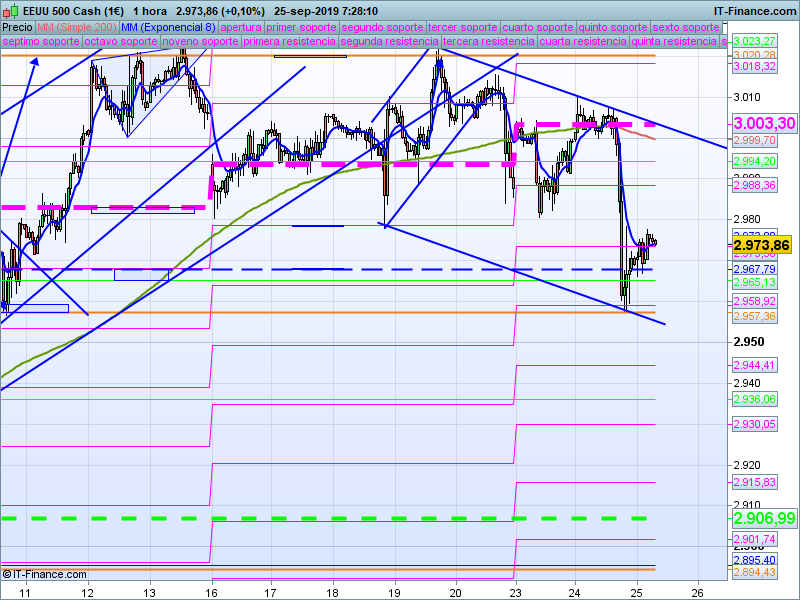Click the primer soporte indicator label
Viewport: 800px width, 600px height.
pyautogui.click(x=303, y=27)
